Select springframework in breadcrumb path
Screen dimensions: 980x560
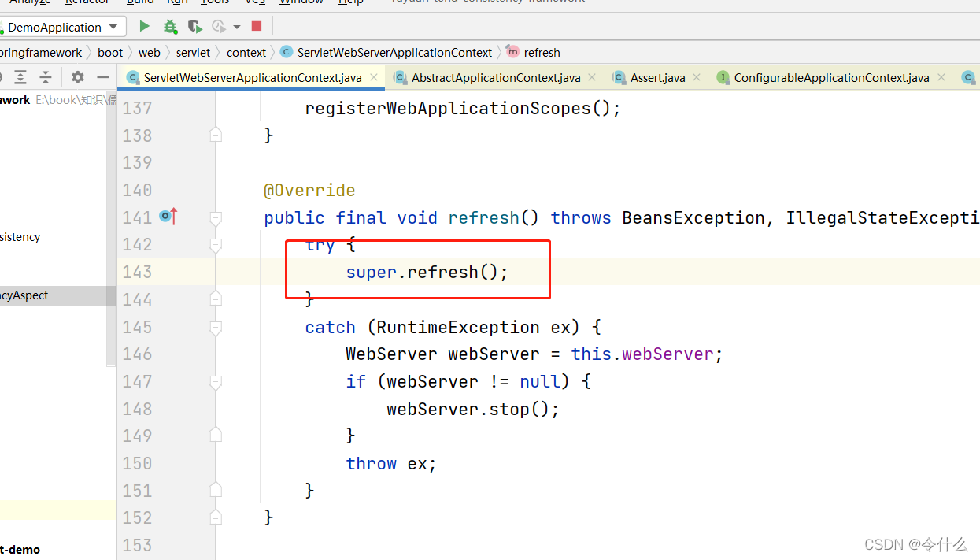click(x=39, y=52)
